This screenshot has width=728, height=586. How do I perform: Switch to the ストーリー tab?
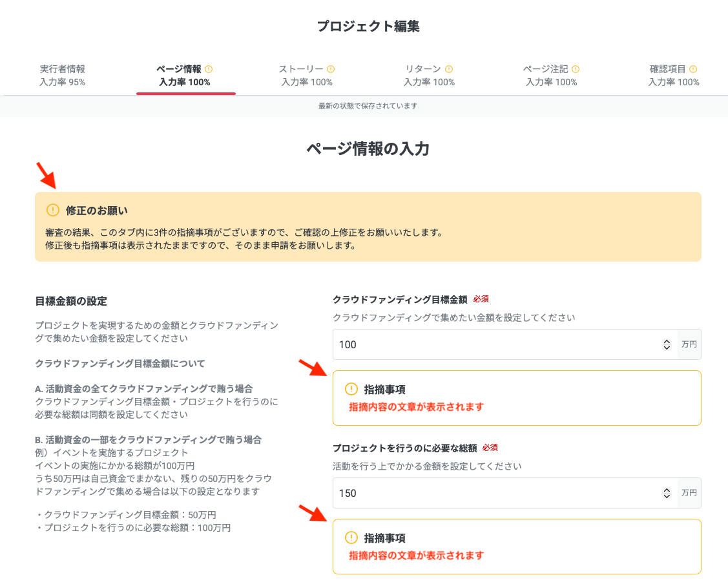307,76
